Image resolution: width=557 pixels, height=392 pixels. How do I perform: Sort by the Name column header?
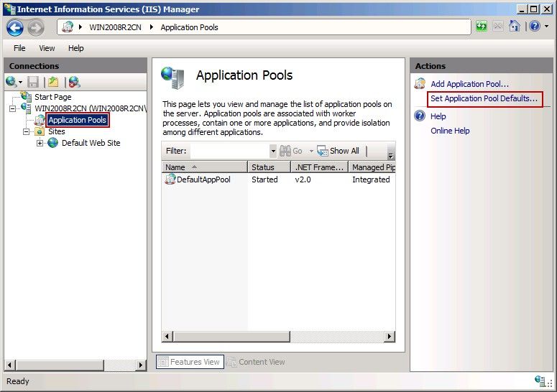pos(205,167)
